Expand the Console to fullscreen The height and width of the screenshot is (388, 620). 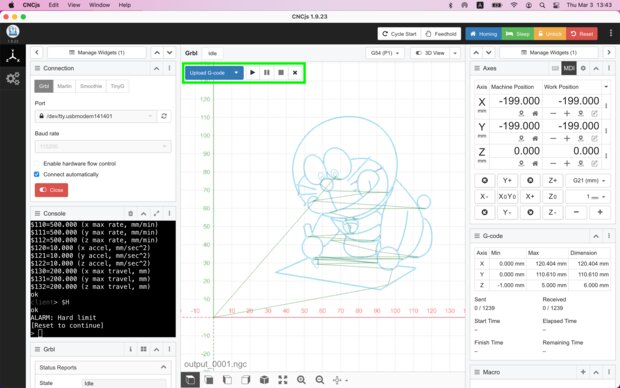click(157, 214)
